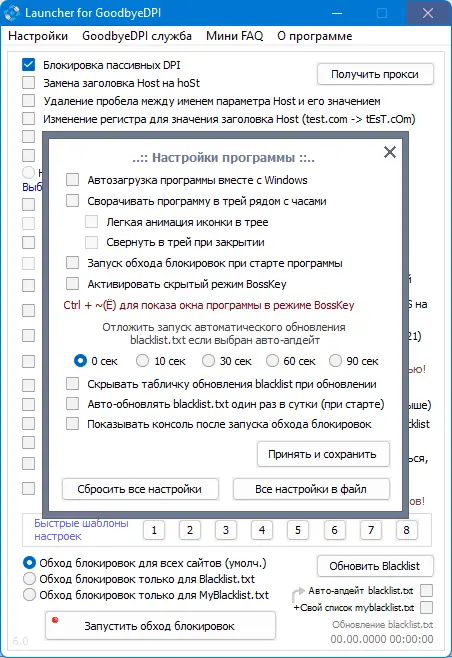Click Сбросить все настройки button
Image resolution: width=452 pixels, height=658 pixels.
click(x=140, y=489)
